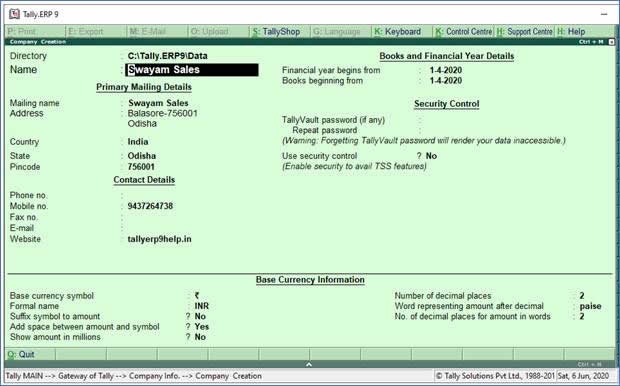This screenshot has width=620, height=386.
Task: Click decimal places for amount in words value
Action: tap(582, 316)
